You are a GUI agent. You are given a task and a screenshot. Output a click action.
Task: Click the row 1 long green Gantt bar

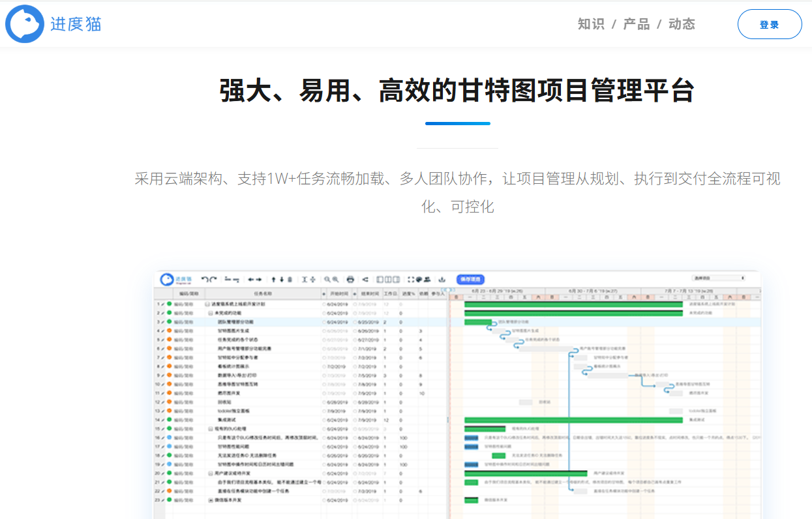pyautogui.click(x=573, y=304)
